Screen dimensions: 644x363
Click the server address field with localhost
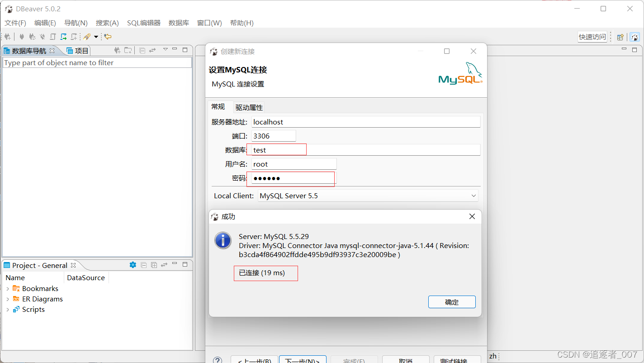[366, 122]
